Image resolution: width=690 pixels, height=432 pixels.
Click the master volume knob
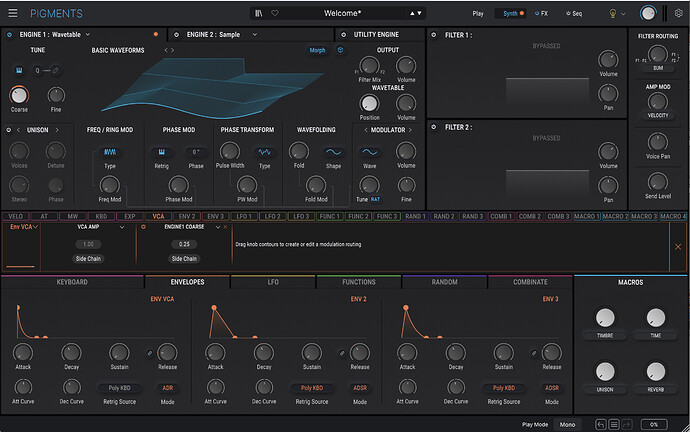[648, 13]
